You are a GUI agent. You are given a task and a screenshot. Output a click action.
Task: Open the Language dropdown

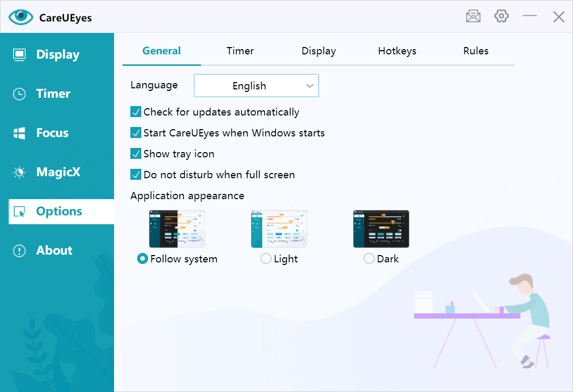256,85
